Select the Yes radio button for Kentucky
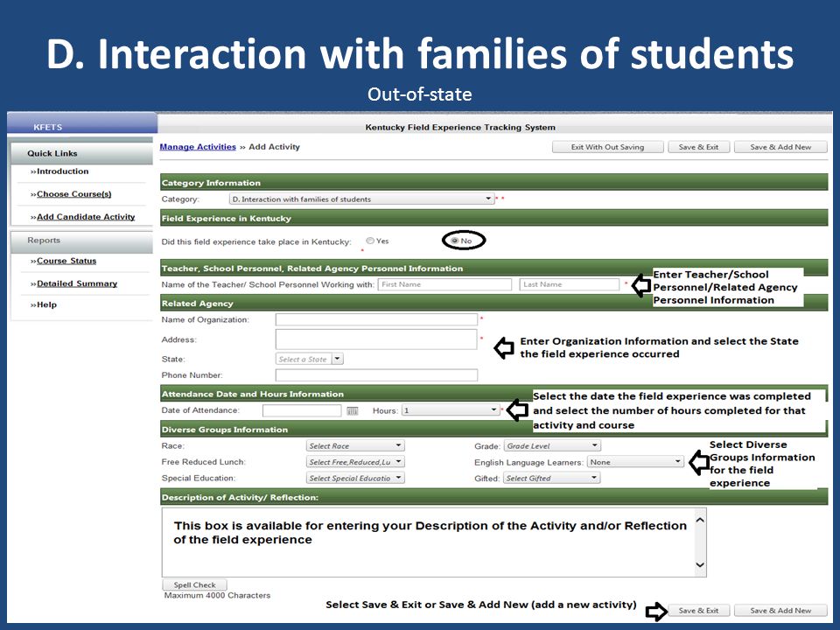The image size is (840, 630). point(369,241)
